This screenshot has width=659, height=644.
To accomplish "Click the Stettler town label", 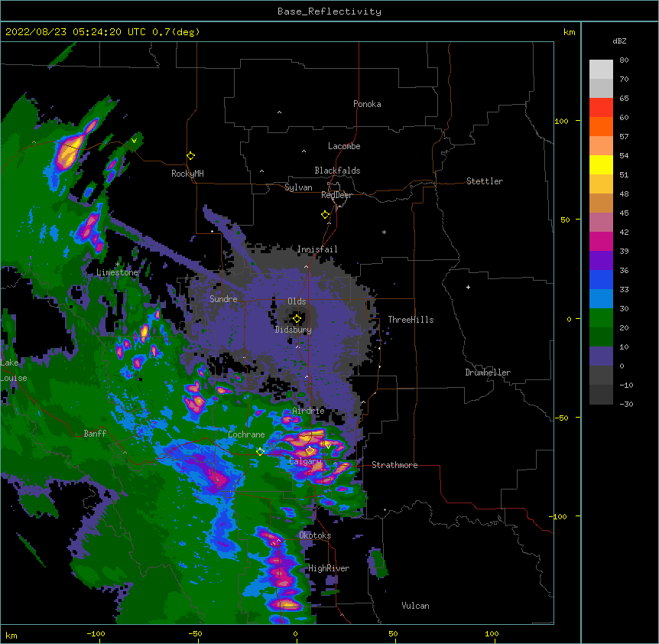I will (485, 181).
